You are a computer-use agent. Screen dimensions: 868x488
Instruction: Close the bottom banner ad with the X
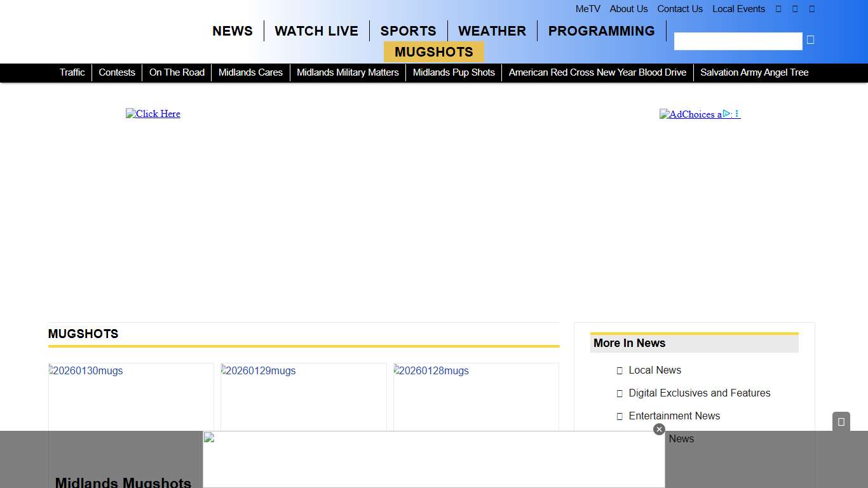tap(659, 430)
